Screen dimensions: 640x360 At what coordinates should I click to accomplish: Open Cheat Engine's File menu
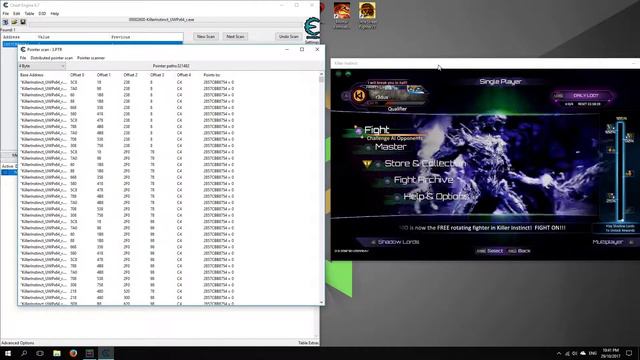(x=6, y=13)
